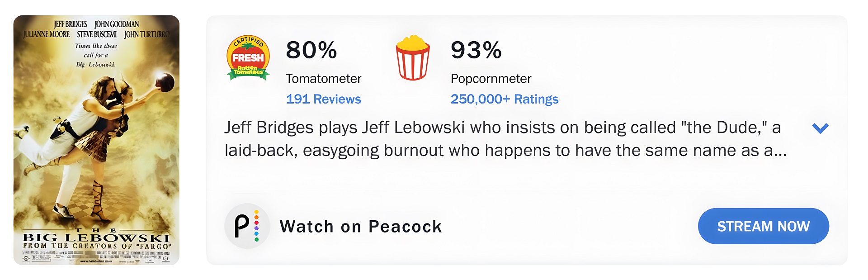Expand the synopsis with the blue chevron
This screenshot has width=868, height=280.
(820, 128)
